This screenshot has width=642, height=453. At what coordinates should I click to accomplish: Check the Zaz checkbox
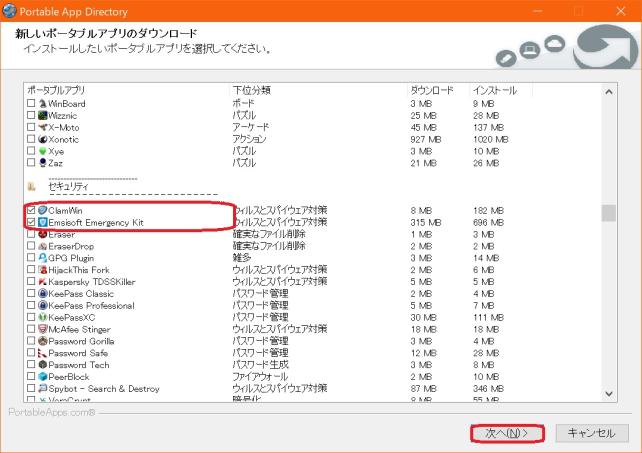click(31, 163)
